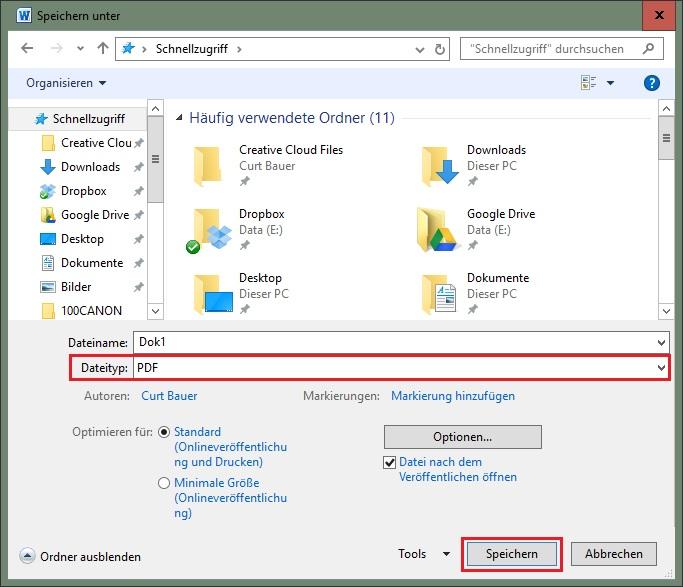This screenshot has height=587, width=683.
Task: Click the Speichern button
Action: click(x=512, y=554)
